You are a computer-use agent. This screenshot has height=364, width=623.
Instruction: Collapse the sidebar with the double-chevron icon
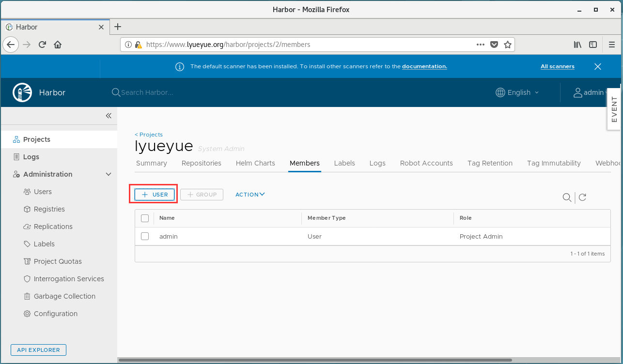click(109, 116)
